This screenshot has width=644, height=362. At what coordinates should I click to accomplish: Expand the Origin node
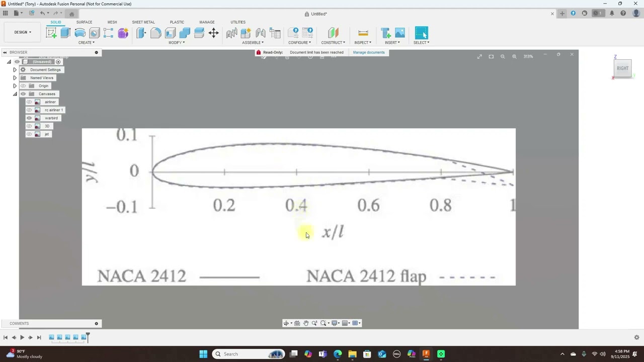pos(15,86)
